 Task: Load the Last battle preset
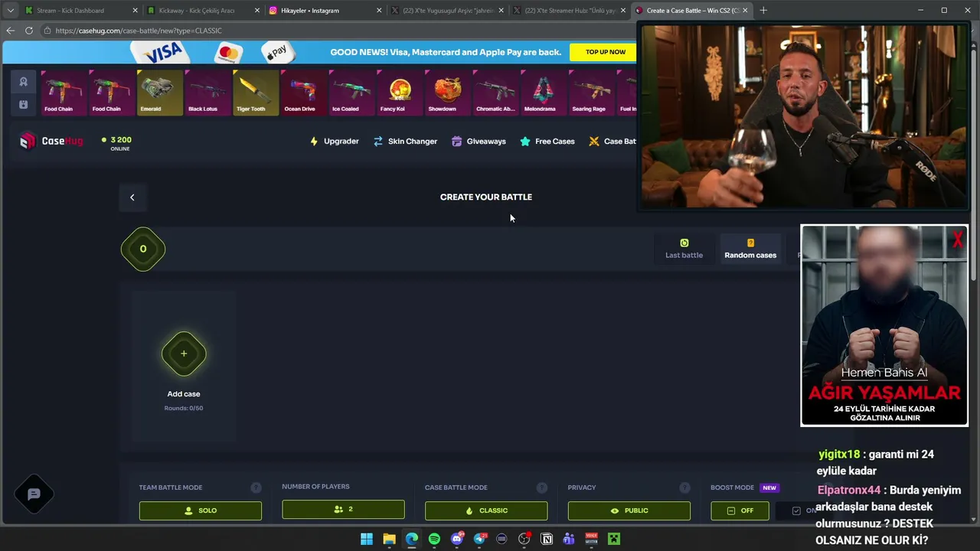pyautogui.click(x=684, y=249)
